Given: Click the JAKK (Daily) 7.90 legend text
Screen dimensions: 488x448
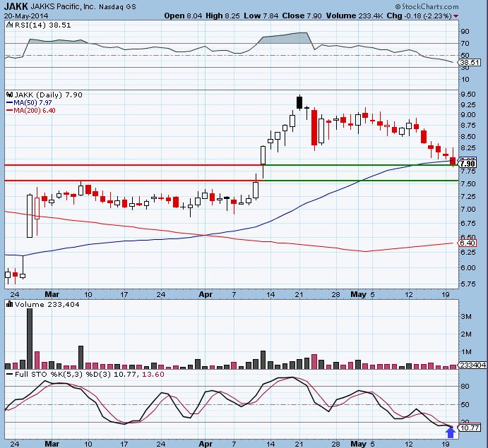Looking at the screenshot, I should pos(48,95).
